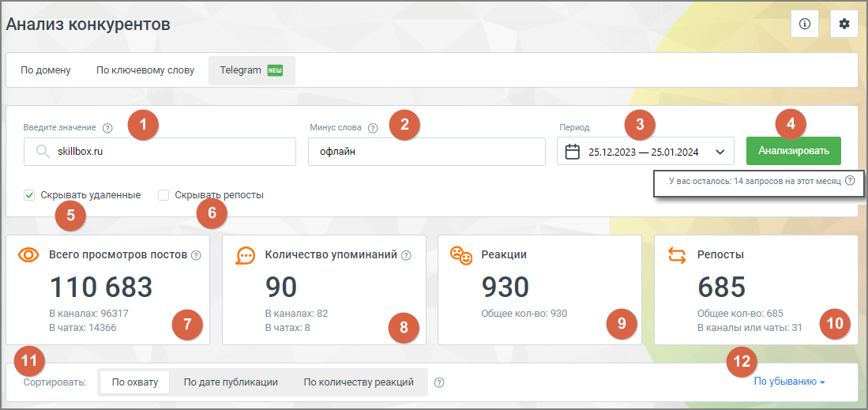Click 'В каналы или чаты: 31' text
The image size is (868, 410).
tap(750, 328)
